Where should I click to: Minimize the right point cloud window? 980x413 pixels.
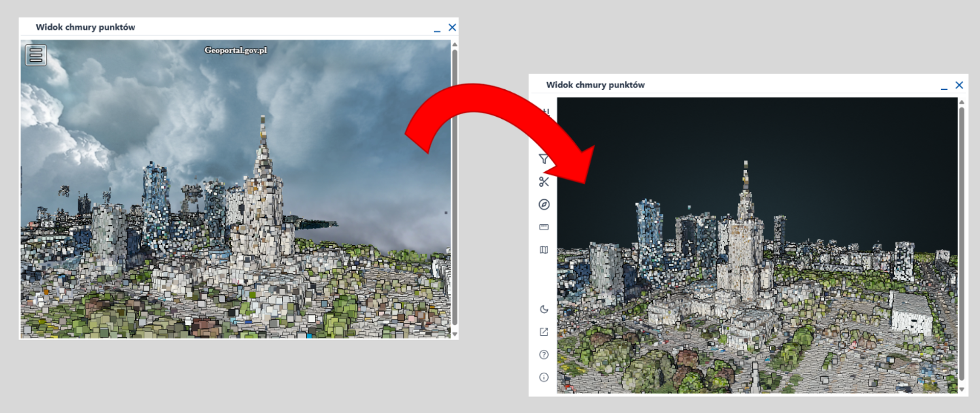pos(944,87)
